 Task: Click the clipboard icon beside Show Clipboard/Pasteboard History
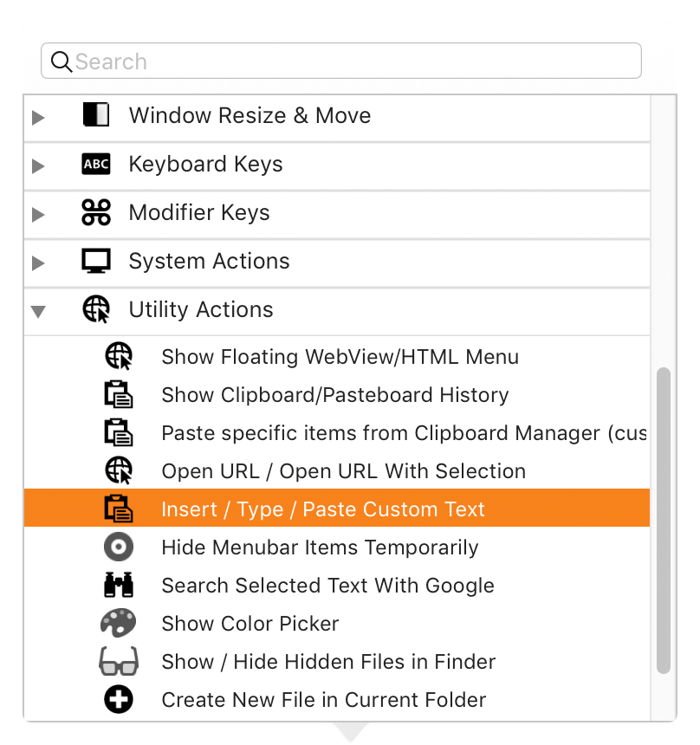119,394
